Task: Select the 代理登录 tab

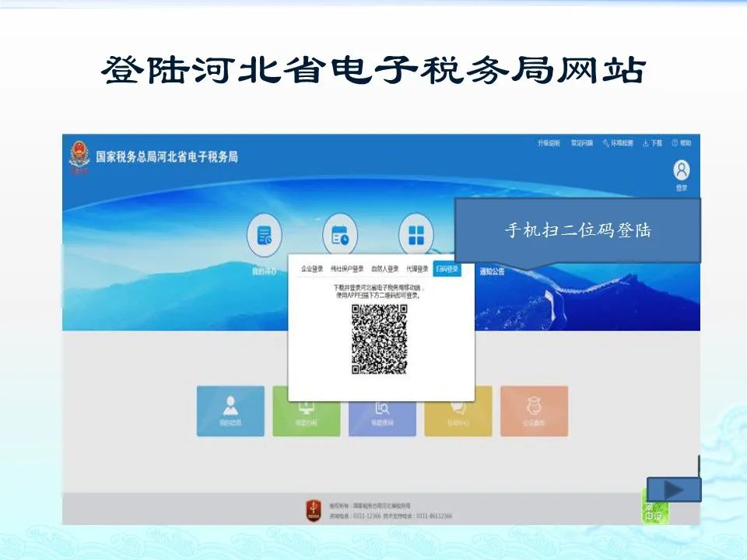Action: click(x=417, y=269)
